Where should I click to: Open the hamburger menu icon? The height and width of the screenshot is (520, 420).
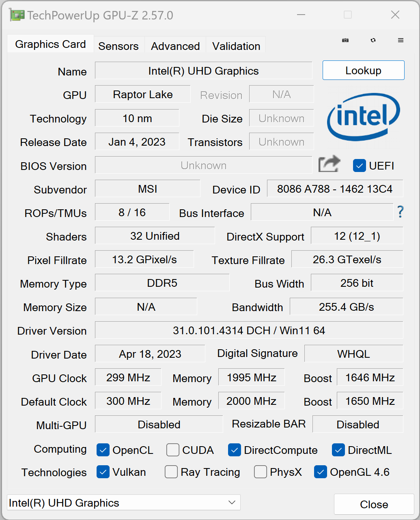pos(401,40)
